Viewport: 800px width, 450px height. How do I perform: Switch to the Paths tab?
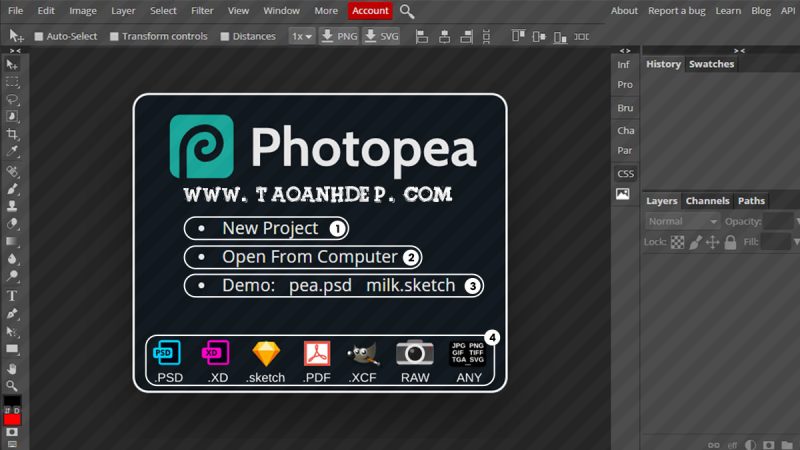(751, 201)
